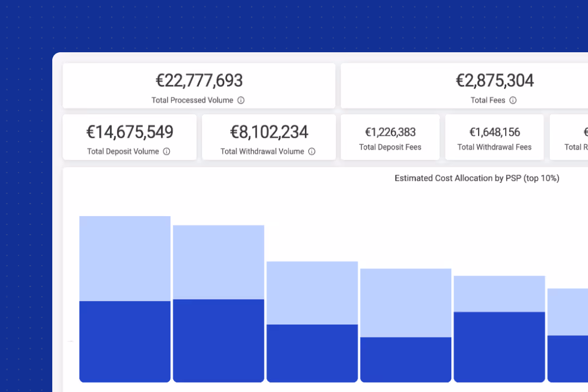This screenshot has width=588, height=392.
Task: Click the info icon beside Total Deposit Volume
Action: pos(167,151)
